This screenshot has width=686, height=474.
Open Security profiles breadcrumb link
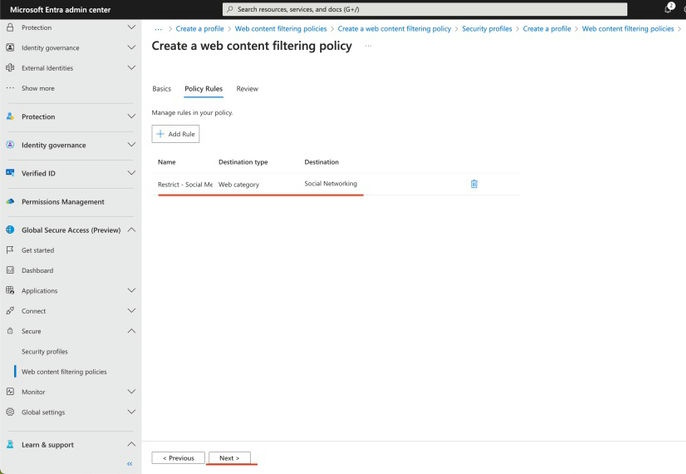pos(486,28)
